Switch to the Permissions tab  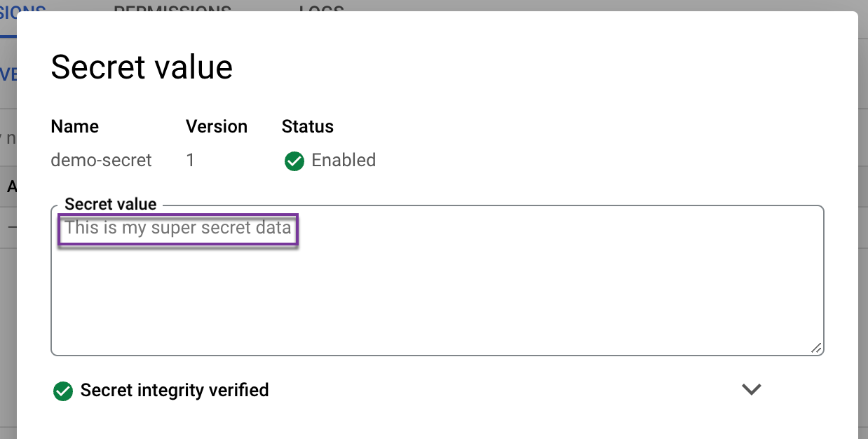click(172, 7)
